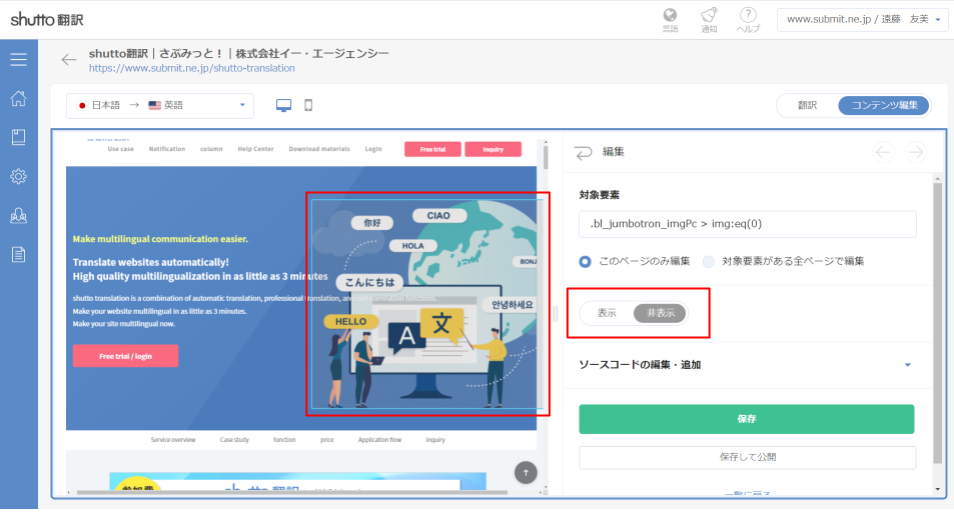Click the shutto翻訳 logo

point(47,19)
